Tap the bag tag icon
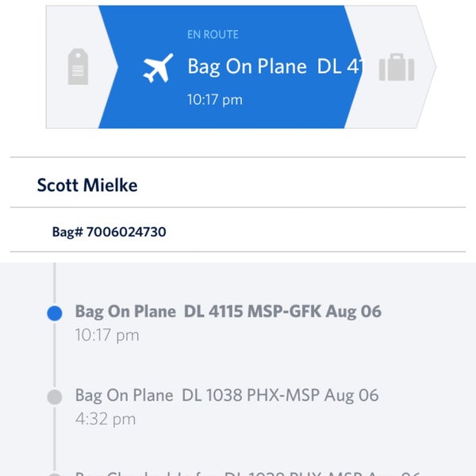 pyautogui.click(x=77, y=68)
